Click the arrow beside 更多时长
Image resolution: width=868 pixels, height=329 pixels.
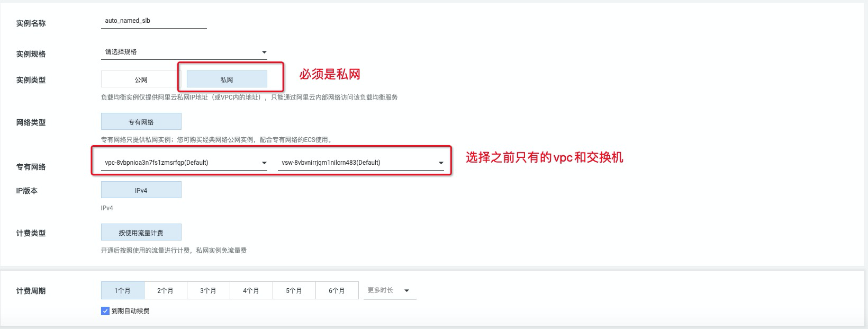(x=406, y=290)
